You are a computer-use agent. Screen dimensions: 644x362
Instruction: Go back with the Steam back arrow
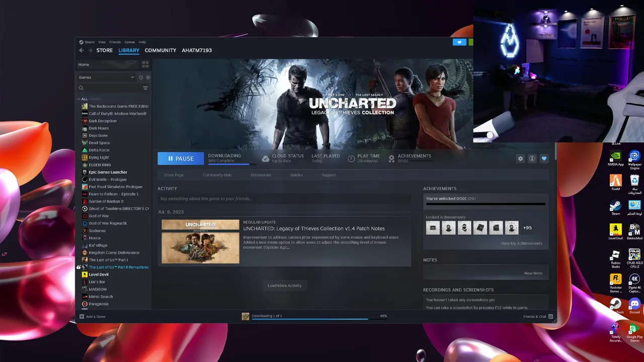[82, 50]
